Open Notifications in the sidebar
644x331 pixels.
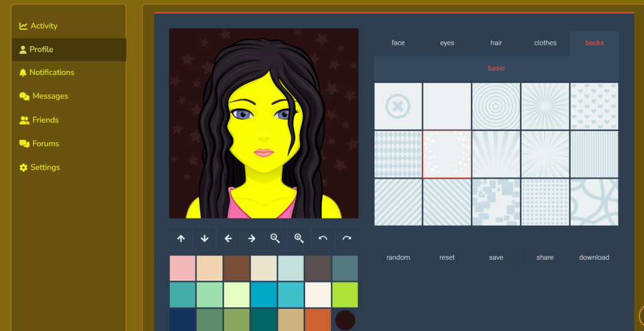coord(52,72)
